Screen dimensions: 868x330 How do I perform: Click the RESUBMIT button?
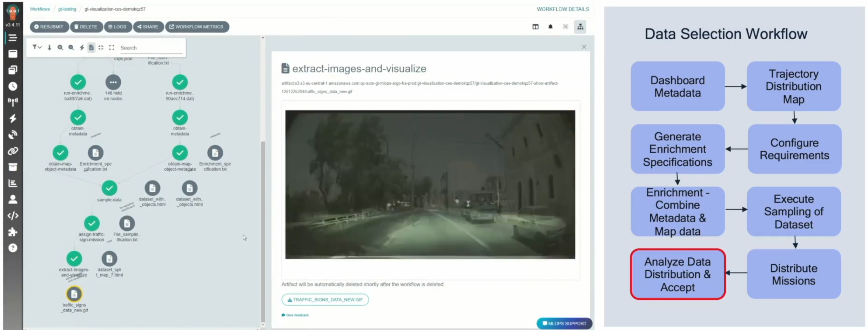pos(49,27)
